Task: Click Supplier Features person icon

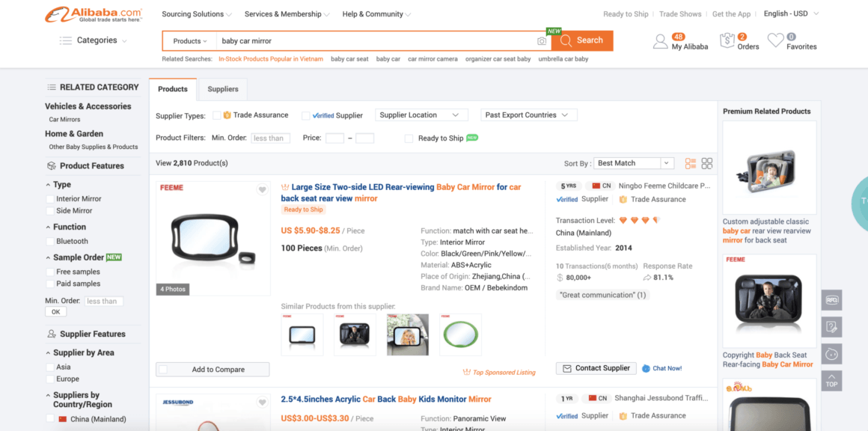Action: (x=52, y=334)
